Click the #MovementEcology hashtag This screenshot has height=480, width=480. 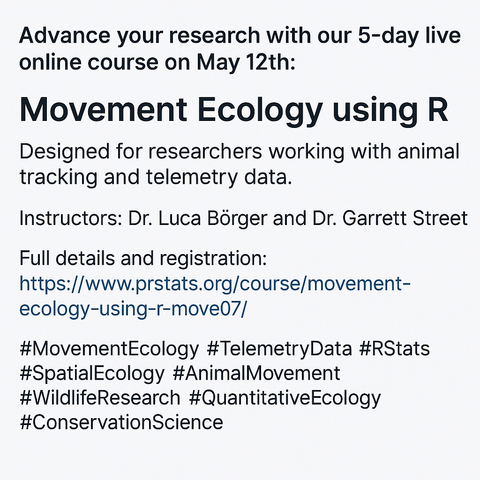click(x=109, y=349)
